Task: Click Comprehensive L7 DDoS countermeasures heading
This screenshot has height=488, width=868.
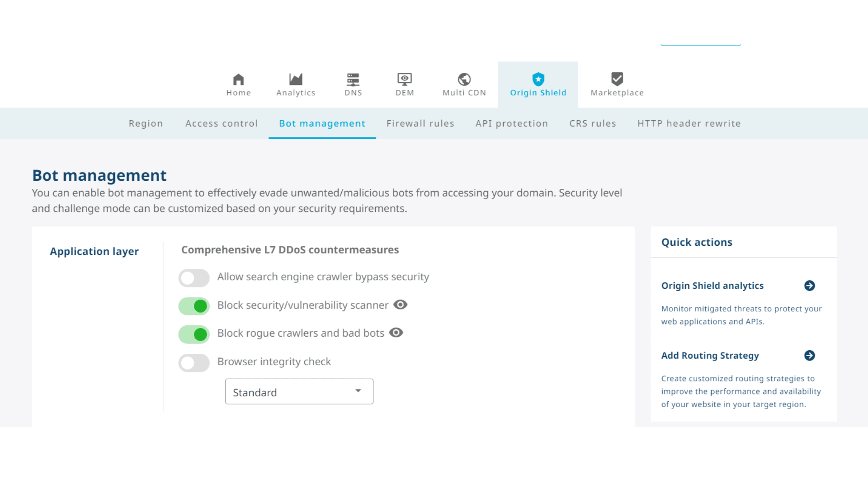Action: 290,250
